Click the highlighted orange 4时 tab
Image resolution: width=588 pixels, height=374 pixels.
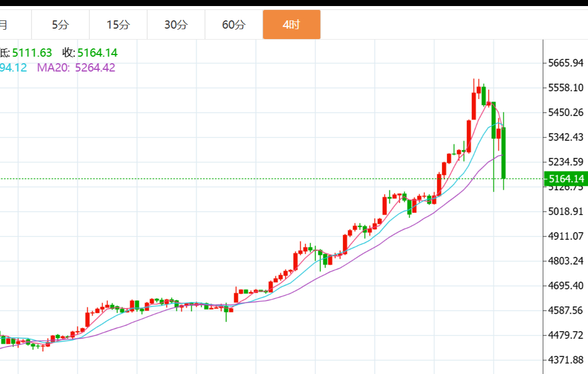point(291,25)
